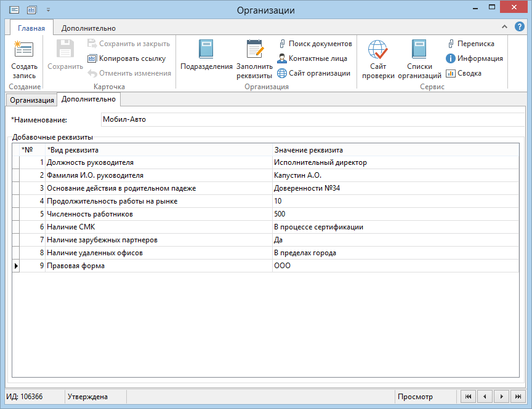Screen dimensions: 532x409
Task: Open Переписка in the Сервис group
Action: [x=470, y=44]
